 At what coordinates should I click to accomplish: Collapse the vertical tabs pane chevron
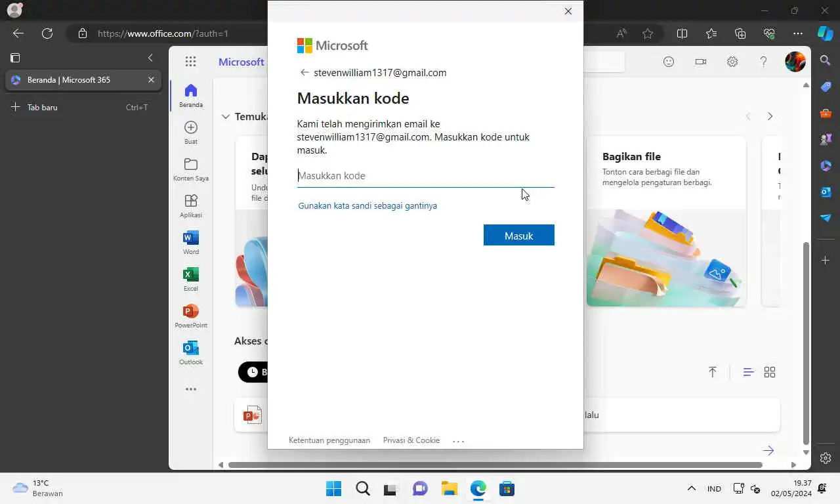click(150, 58)
